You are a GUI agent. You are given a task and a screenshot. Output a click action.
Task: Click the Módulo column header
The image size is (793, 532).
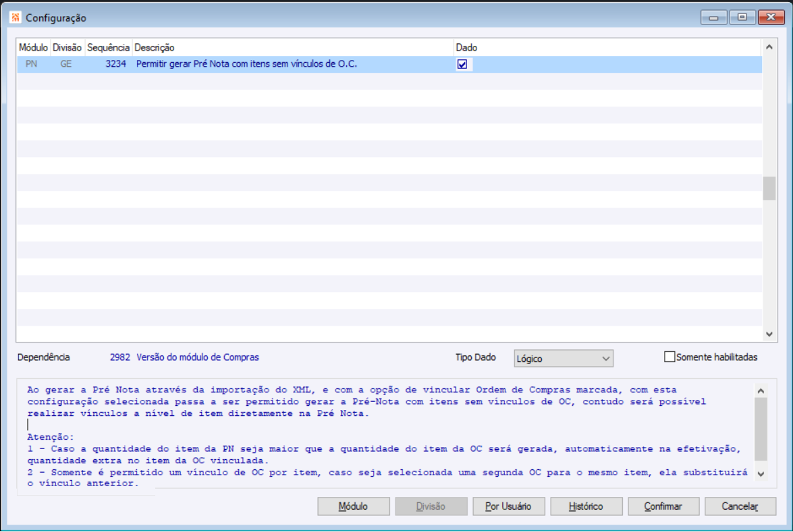pos(33,47)
